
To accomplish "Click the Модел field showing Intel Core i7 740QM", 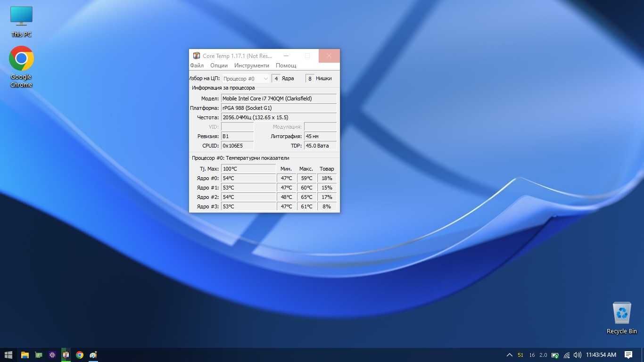I will pos(279,99).
